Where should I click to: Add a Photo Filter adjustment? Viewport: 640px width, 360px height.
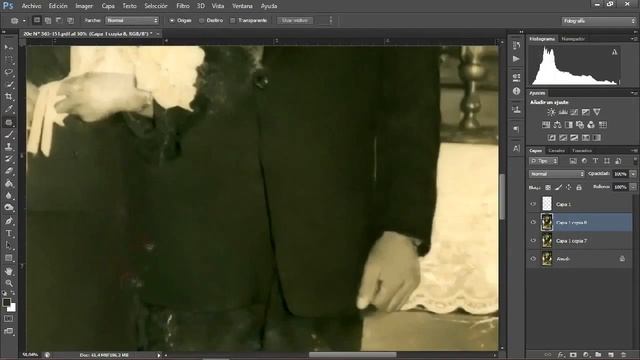pos(580,125)
